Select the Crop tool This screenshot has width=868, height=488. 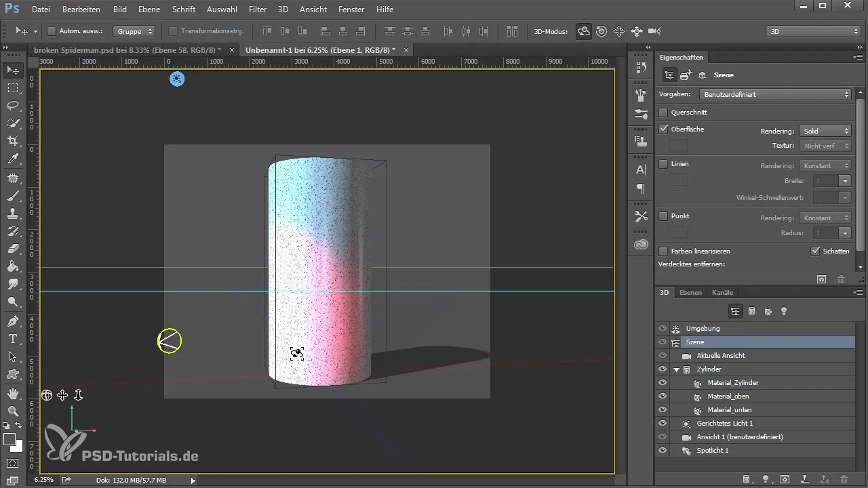13,141
